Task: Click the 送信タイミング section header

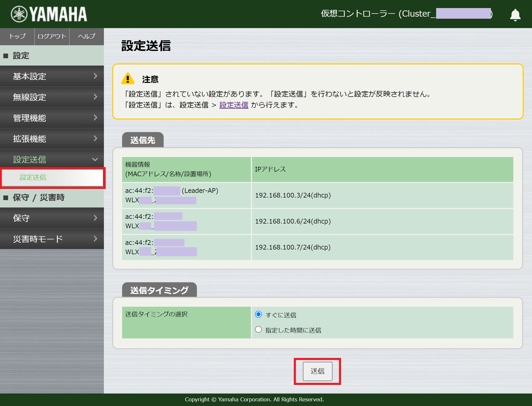Action: coord(159,289)
